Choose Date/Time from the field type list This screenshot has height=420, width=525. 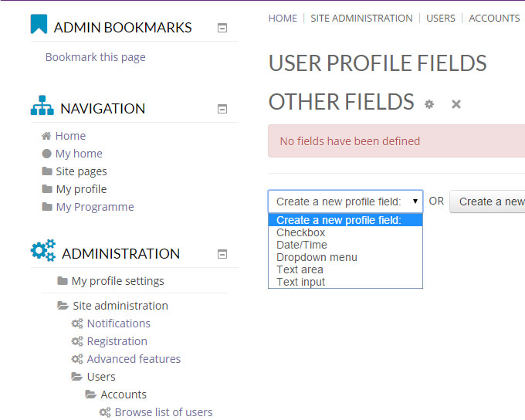pos(346,245)
